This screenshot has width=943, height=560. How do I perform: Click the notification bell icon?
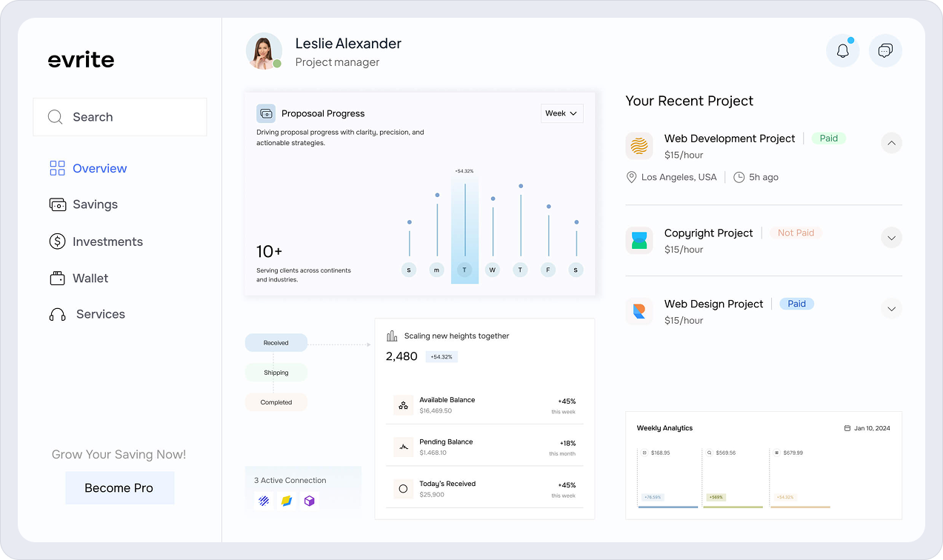click(x=842, y=51)
